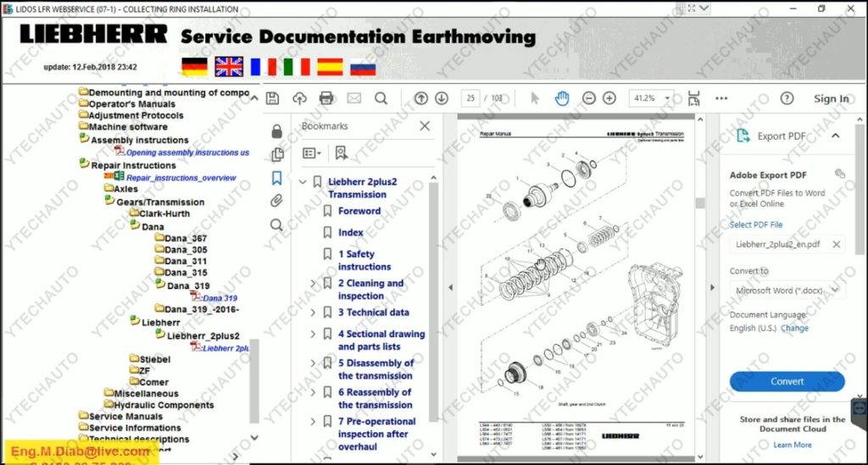Change the document language link

[x=794, y=328]
